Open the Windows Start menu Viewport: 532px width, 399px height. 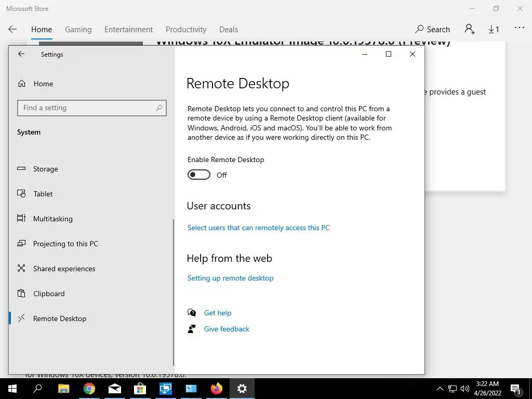click(x=12, y=389)
